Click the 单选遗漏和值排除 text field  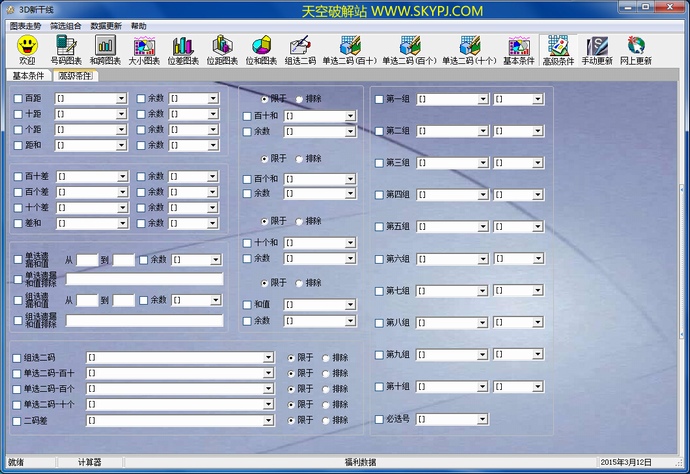(x=144, y=280)
